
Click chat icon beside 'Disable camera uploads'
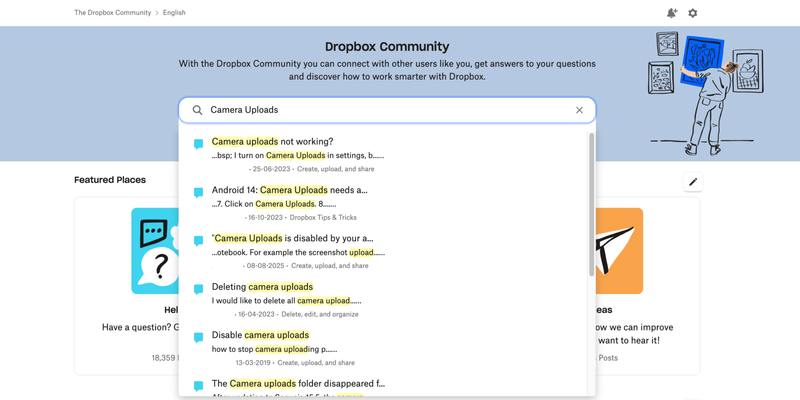tap(198, 337)
